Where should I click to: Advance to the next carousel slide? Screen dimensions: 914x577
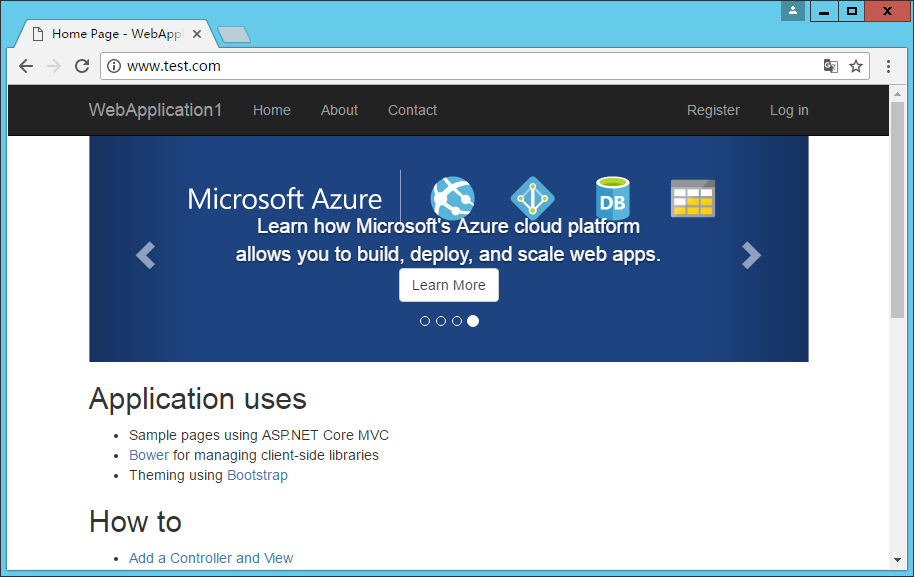(751, 256)
